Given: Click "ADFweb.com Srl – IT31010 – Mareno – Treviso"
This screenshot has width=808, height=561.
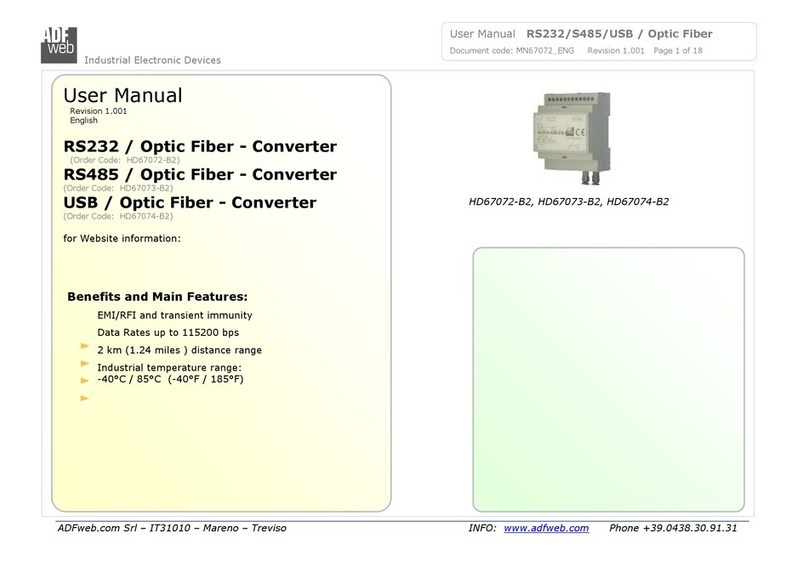Looking at the screenshot, I should click(172, 528).
